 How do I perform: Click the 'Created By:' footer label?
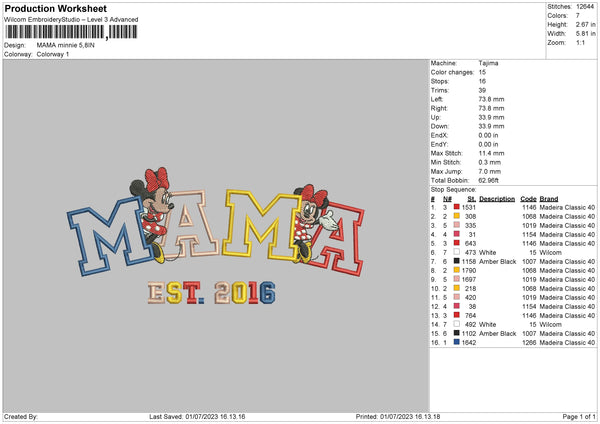pos(21,417)
